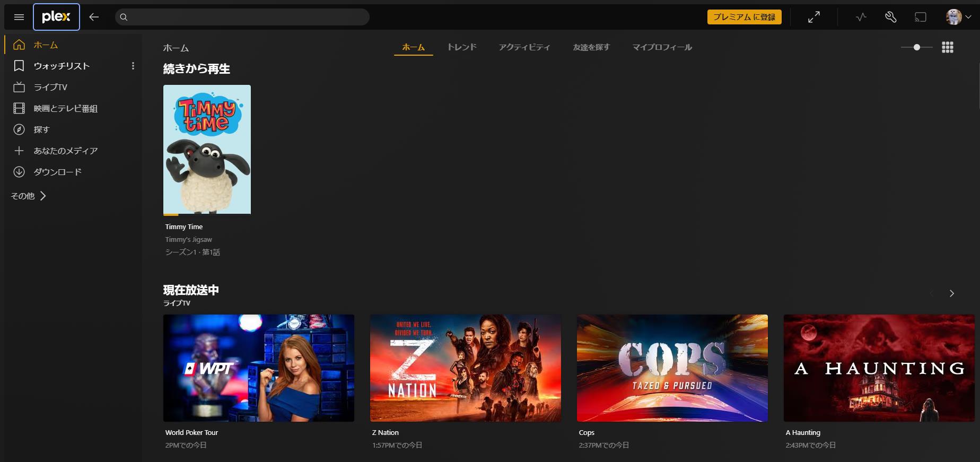Click the Plex logo
The width and height of the screenshot is (980, 462).
pyautogui.click(x=56, y=17)
